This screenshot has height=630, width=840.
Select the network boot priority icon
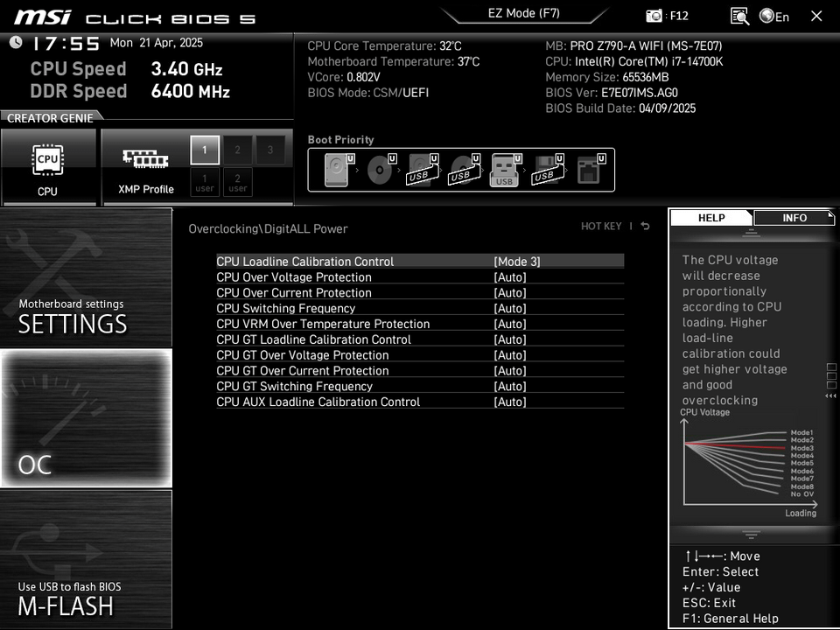[591, 170]
